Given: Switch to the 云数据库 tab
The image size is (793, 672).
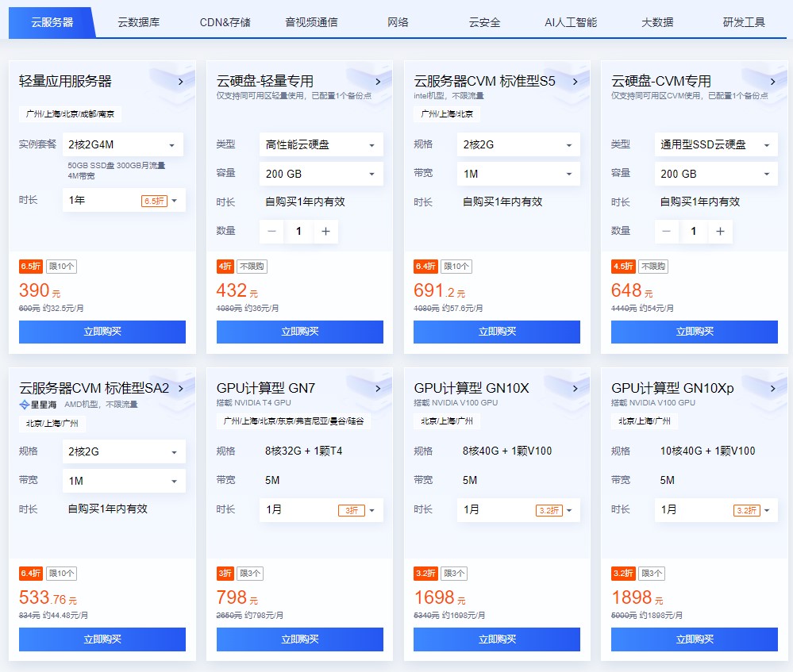Looking at the screenshot, I should [x=139, y=22].
